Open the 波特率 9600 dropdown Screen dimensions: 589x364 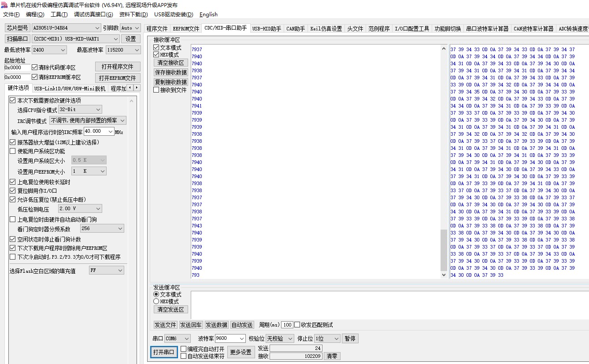[241, 338]
